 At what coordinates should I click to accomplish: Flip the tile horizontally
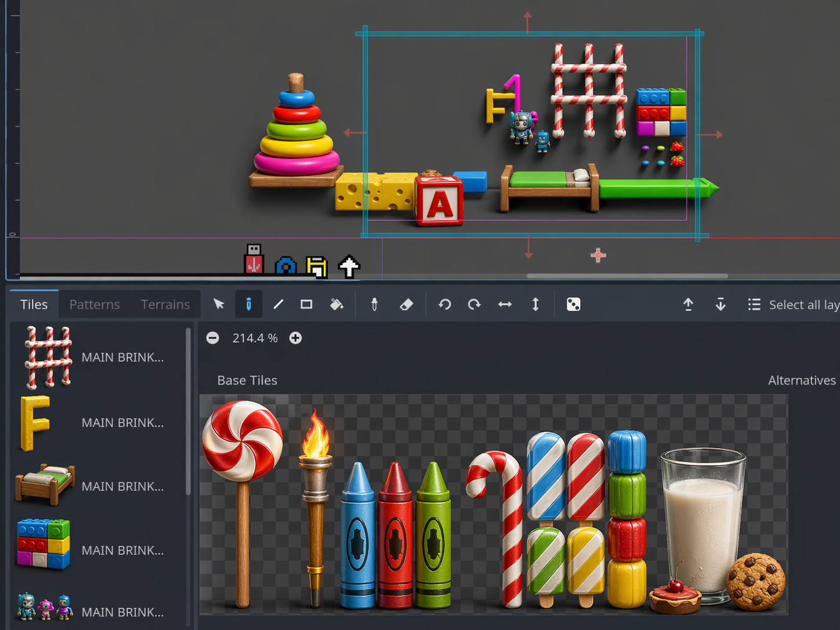[505, 305]
